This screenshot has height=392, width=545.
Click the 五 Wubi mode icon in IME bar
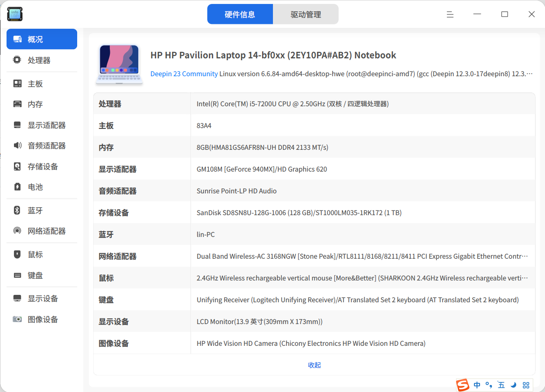(x=501, y=385)
